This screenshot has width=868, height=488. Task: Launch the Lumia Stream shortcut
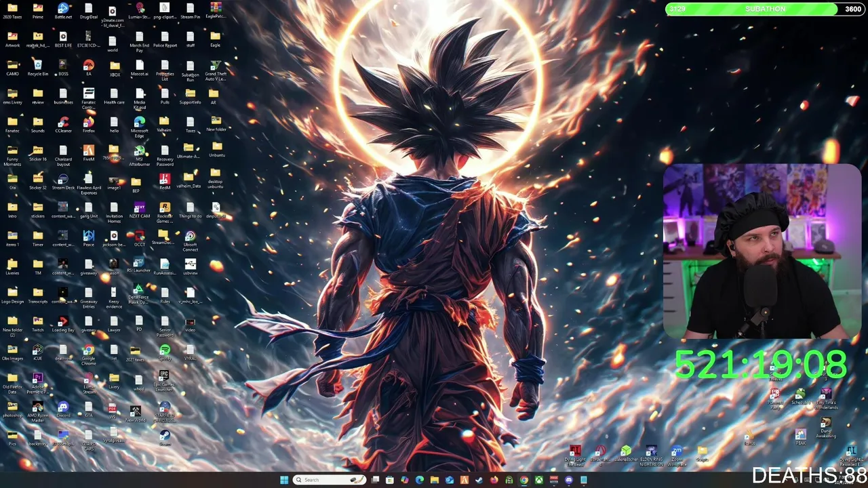pyautogui.click(x=89, y=383)
